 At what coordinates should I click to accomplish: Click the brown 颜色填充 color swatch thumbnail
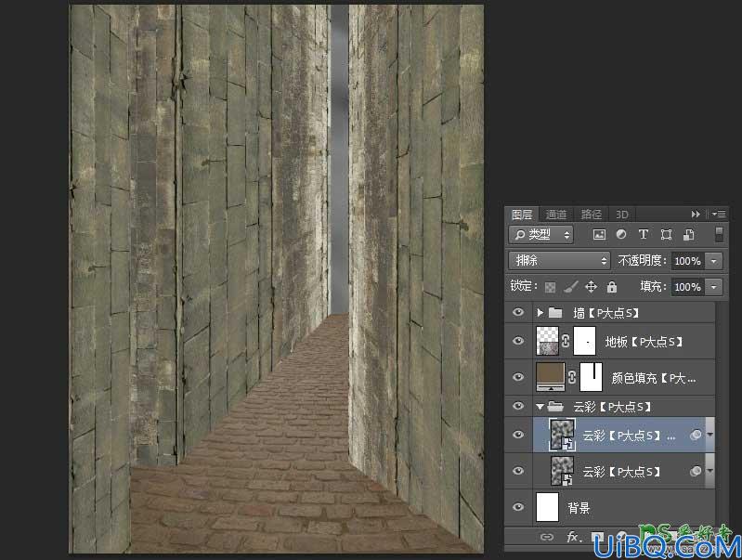[551, 377]
